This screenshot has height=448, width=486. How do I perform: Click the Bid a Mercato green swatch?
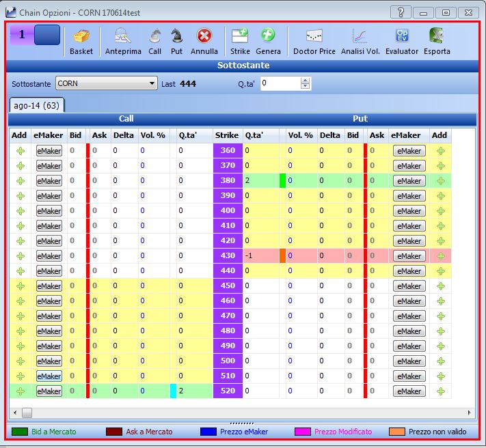20,432
